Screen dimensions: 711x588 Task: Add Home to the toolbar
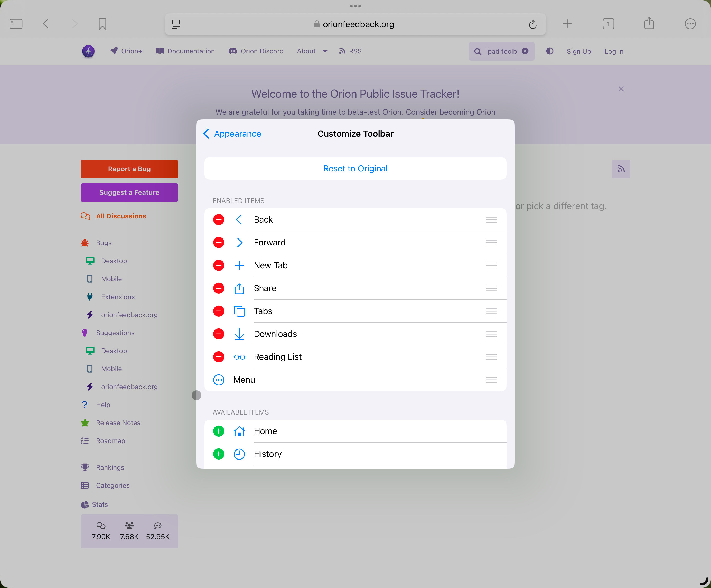[219, 431]
